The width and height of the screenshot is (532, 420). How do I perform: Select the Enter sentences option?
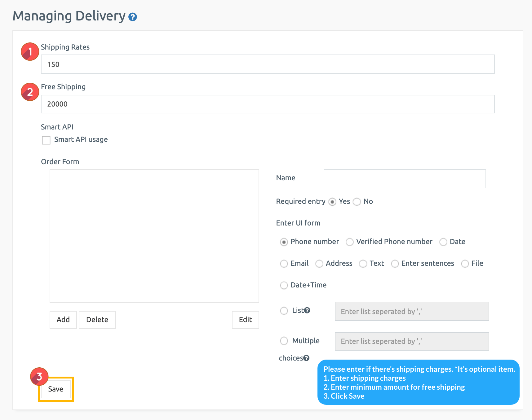(395, 264)
